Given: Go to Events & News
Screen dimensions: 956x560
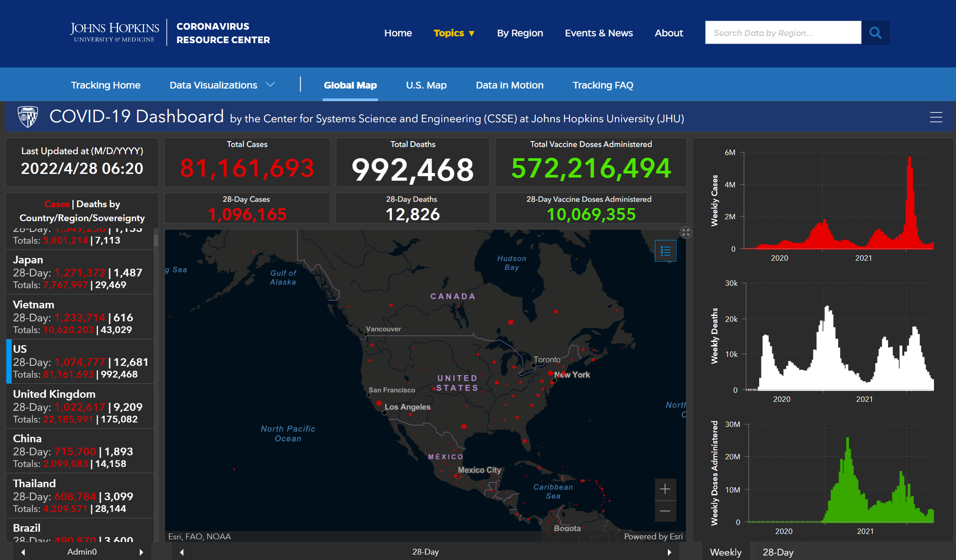Looking at the screenshot, I should coord(599,33).
